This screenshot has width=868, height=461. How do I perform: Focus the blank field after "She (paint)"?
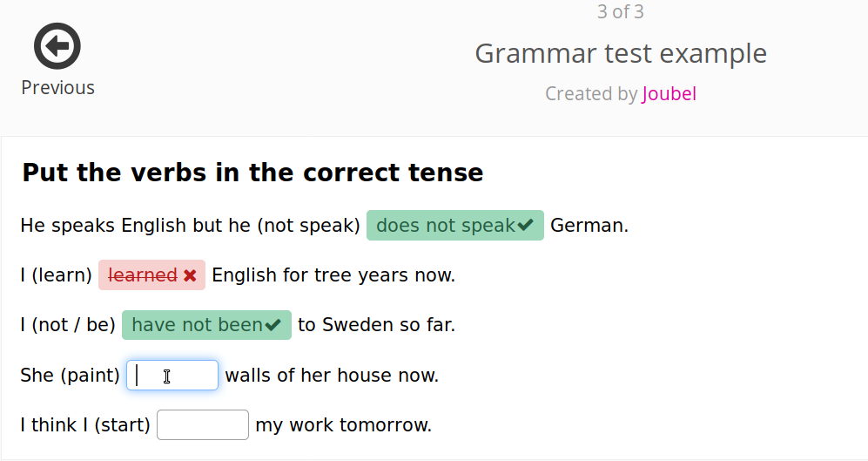[172, 376]
